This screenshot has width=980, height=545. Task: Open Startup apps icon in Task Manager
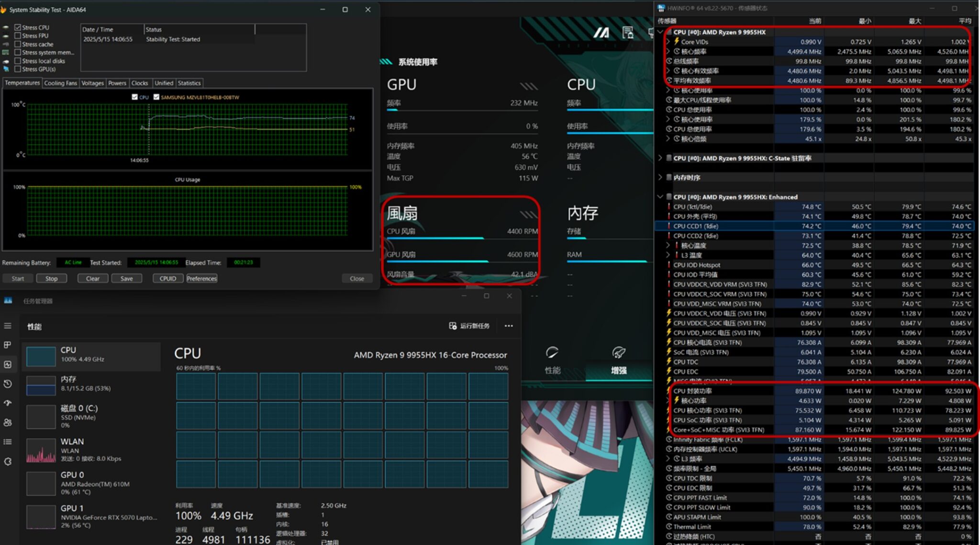tap(8, 403)
